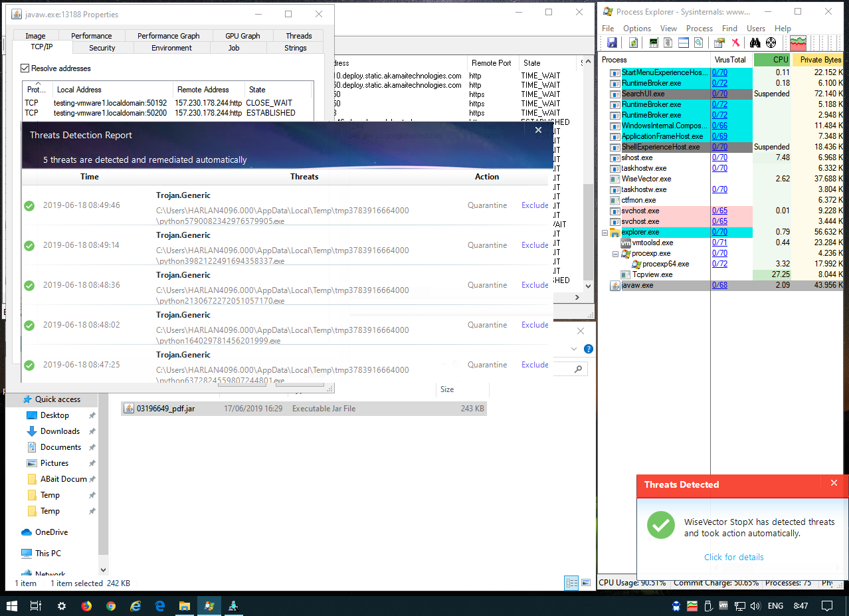This screenshot has height=616, width=849.
Task: Switch to the Security tab
Action: [x=102, y=48]
